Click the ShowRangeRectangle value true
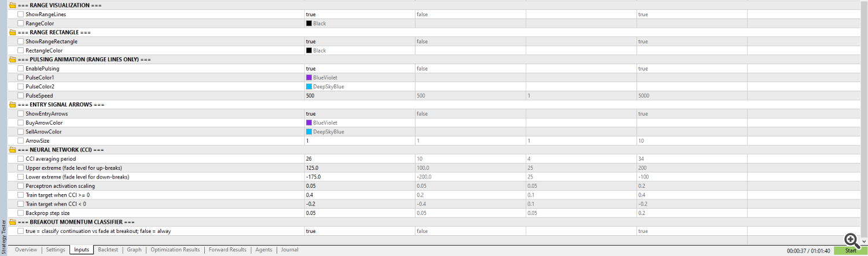 click(311, 42)
